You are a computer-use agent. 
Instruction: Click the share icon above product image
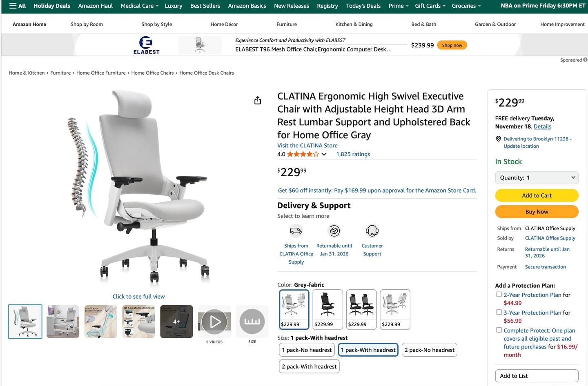(x=258, y=100)
